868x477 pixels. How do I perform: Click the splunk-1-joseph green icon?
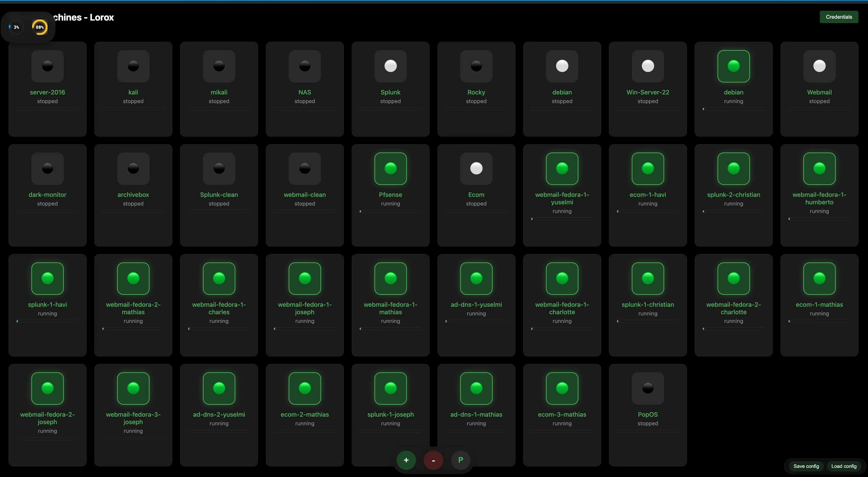(x=391, y=388)
